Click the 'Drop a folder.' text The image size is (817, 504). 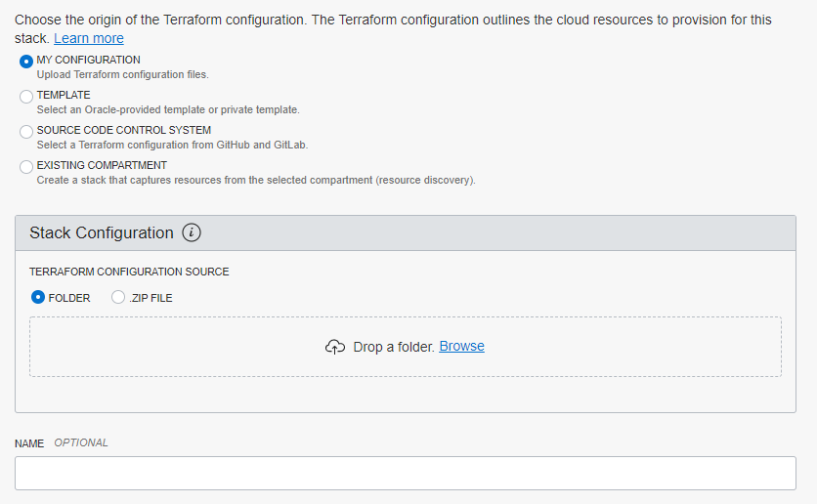[x=393, y=347]
